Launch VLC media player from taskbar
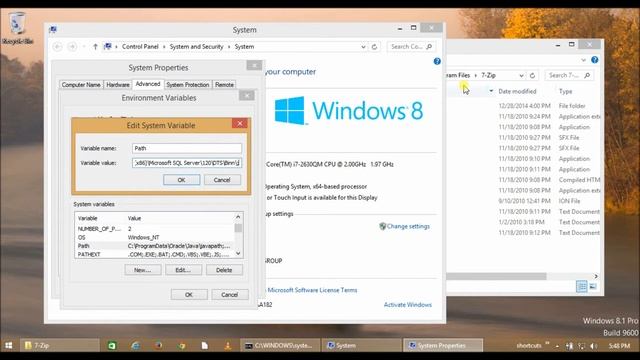Viewport: 640px width, 360px height. coord(228,346)
